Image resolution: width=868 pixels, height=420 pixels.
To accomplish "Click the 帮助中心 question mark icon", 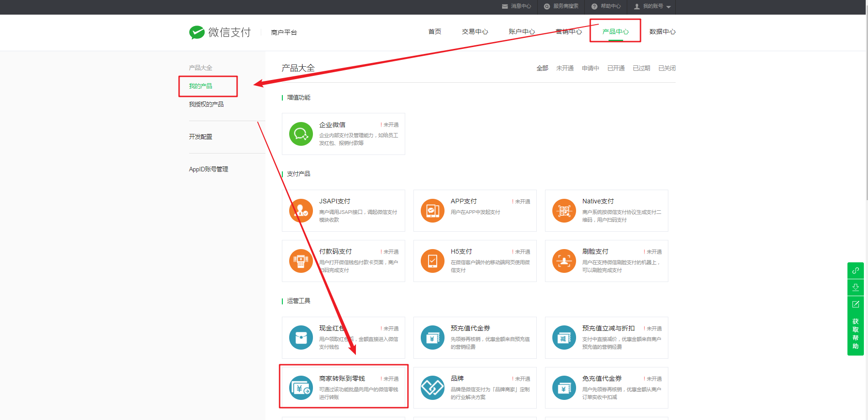I will (594, 6).
